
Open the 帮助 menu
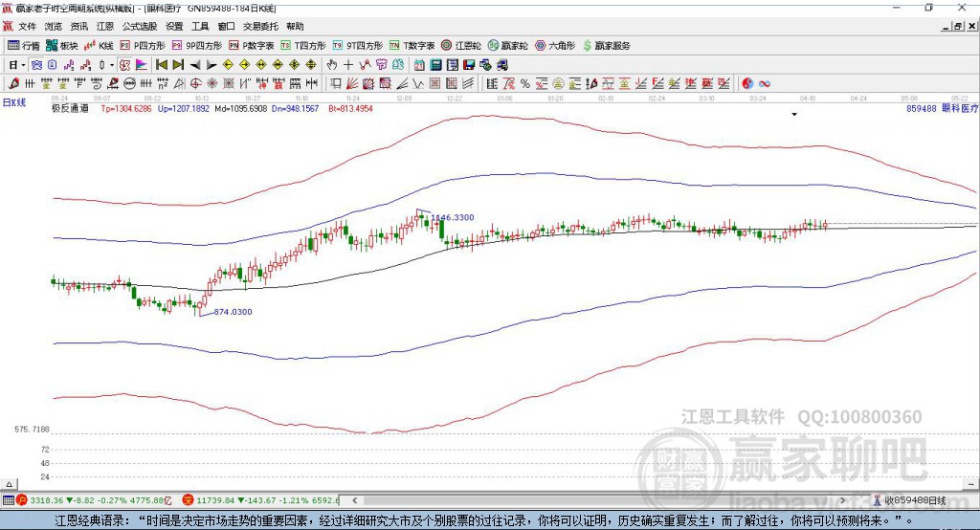pyautogui.click(x=295, y=26)
